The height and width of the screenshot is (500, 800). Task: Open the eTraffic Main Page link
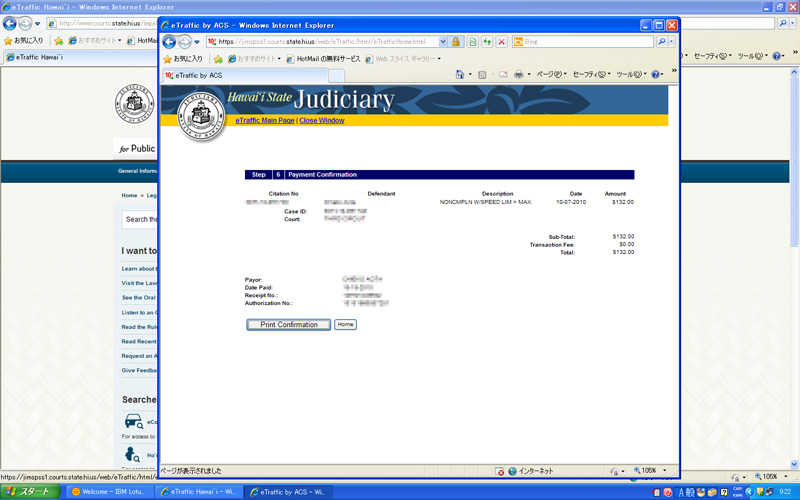(265, 120)
